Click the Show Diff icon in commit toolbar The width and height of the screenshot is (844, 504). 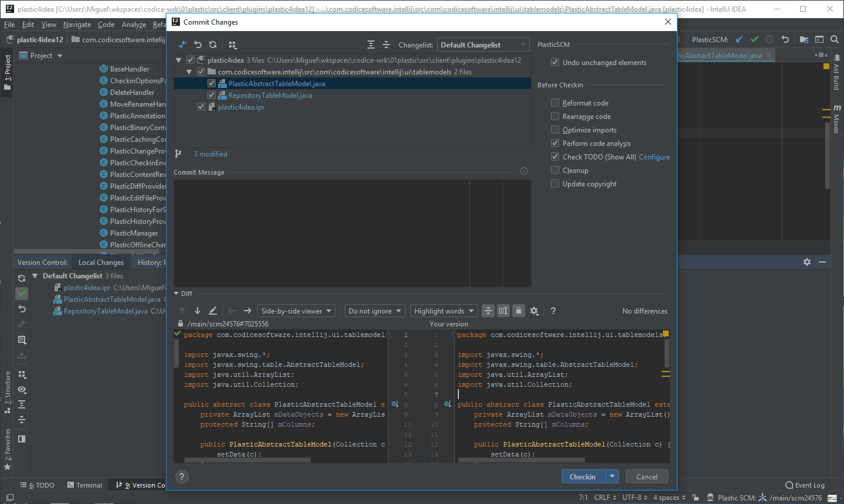[x=182, y=45]
